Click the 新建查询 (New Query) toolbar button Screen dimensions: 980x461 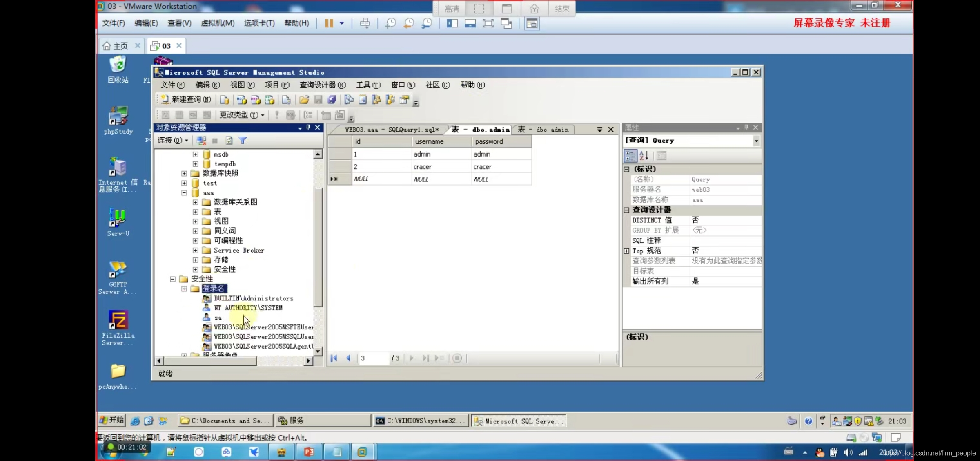click(x=186, y=99)
